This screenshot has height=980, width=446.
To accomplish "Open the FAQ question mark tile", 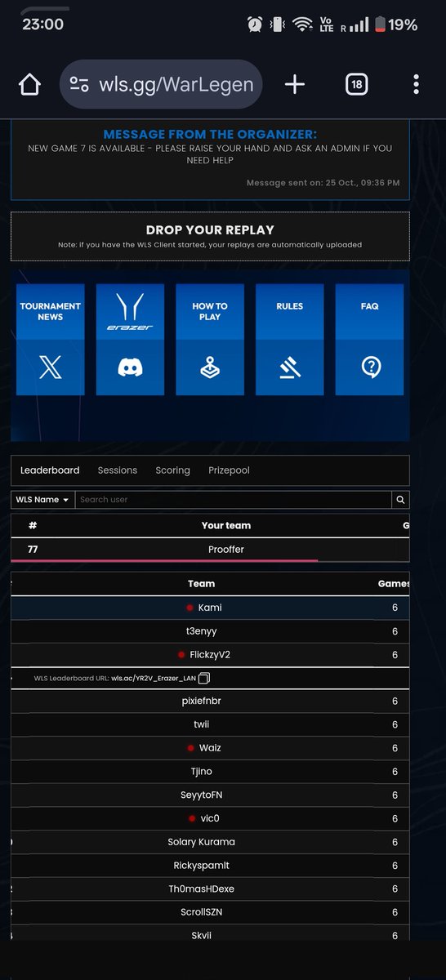I will pos(370,340).
